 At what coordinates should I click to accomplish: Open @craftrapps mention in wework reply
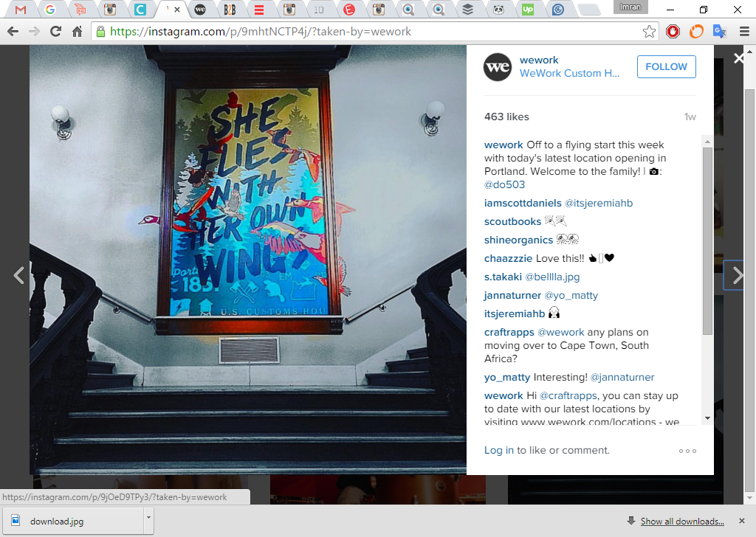(568, 396)
